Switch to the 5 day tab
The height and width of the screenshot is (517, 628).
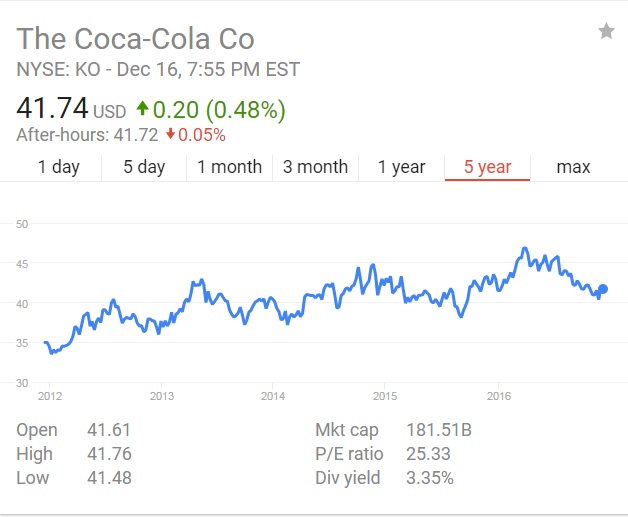[144, 167]
